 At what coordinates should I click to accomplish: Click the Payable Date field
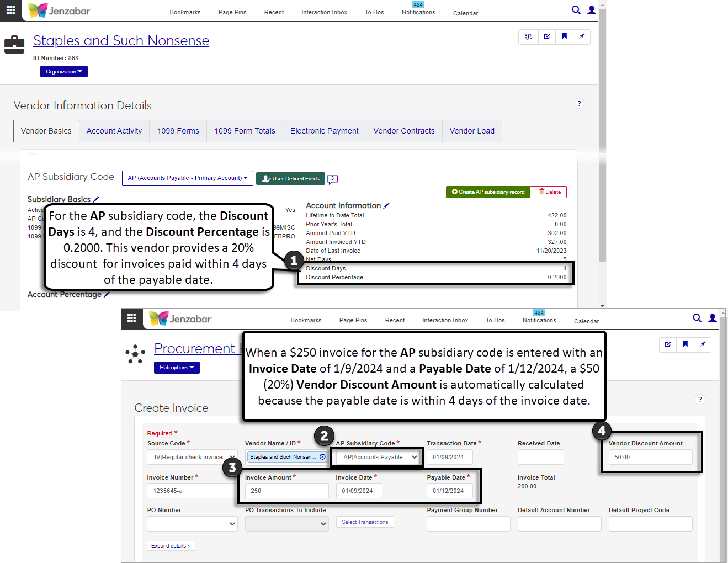click(x=449, y=491)
